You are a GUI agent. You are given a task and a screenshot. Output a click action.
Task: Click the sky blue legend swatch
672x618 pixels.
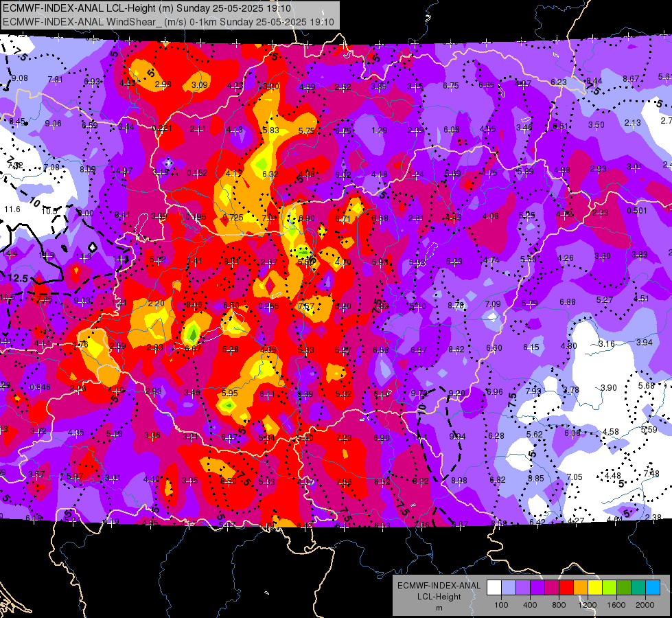653,587
